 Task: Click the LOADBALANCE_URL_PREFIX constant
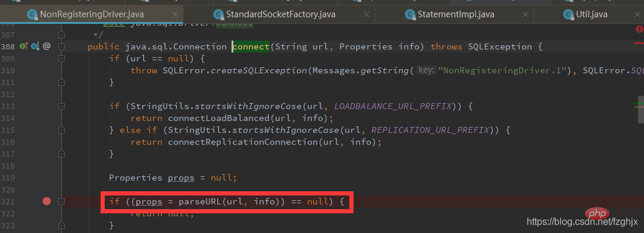pyautogui.click(x=393, y=106)
